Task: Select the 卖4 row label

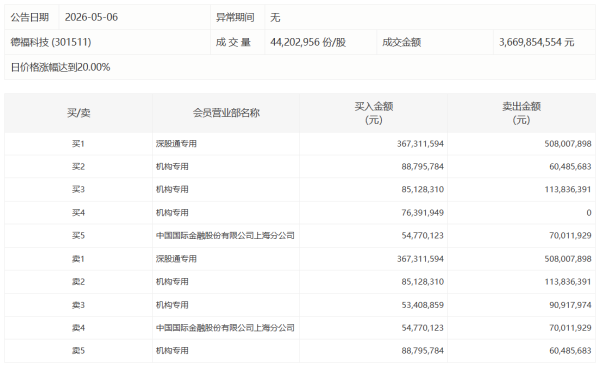Action: click(x=78, y=328)
